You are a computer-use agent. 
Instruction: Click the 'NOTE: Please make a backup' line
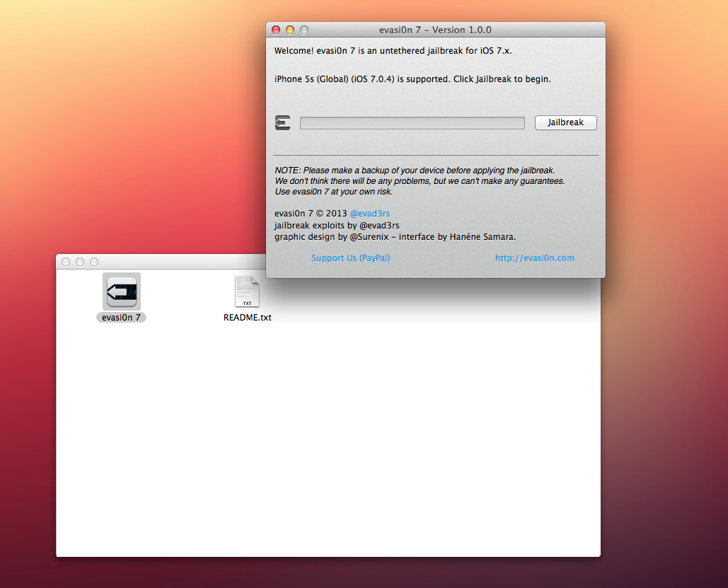pos(415,171)
